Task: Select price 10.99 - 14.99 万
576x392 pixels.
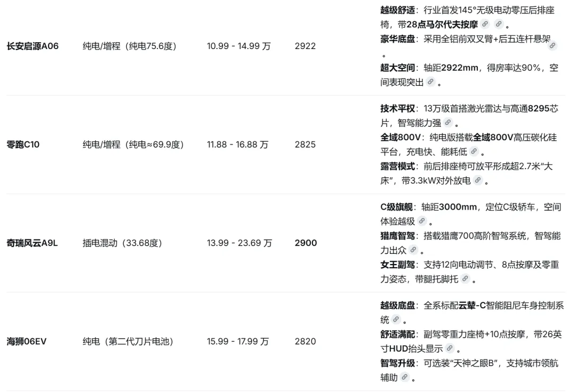Action: coord(239,46)
